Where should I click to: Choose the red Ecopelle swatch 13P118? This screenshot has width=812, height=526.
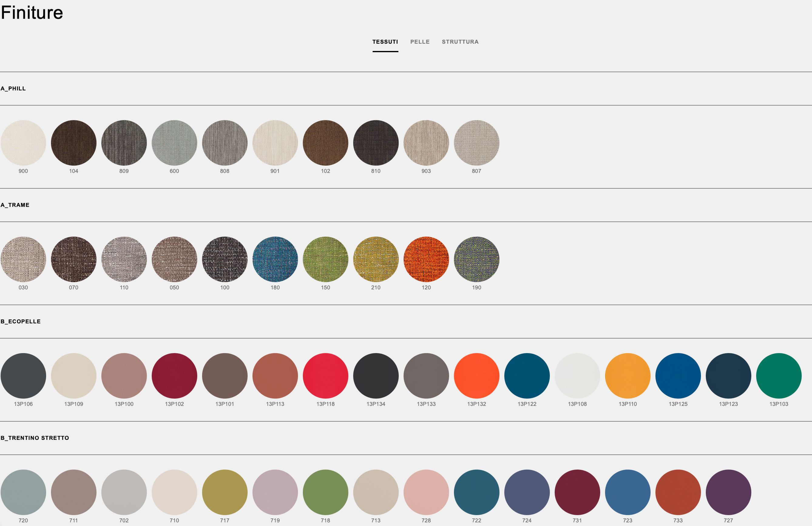(x=326, y=376)
